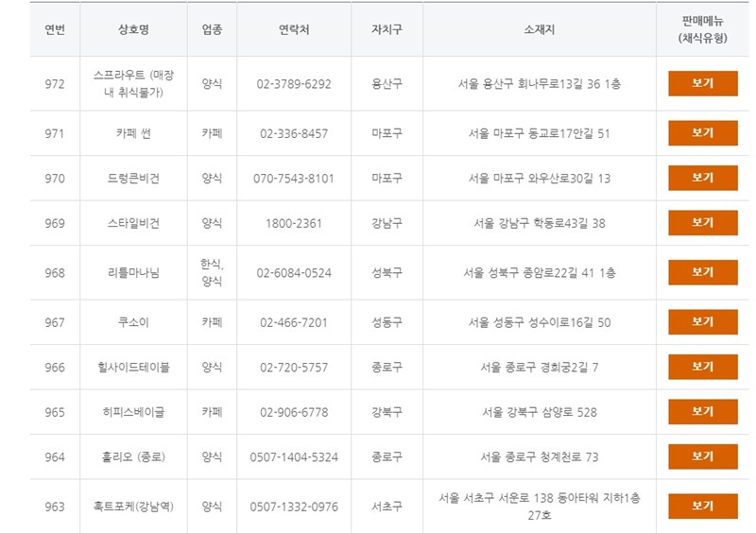The image size is (756, 533).
Task: View the menu for 쿠소이 cafe
Action: [702, 322]
